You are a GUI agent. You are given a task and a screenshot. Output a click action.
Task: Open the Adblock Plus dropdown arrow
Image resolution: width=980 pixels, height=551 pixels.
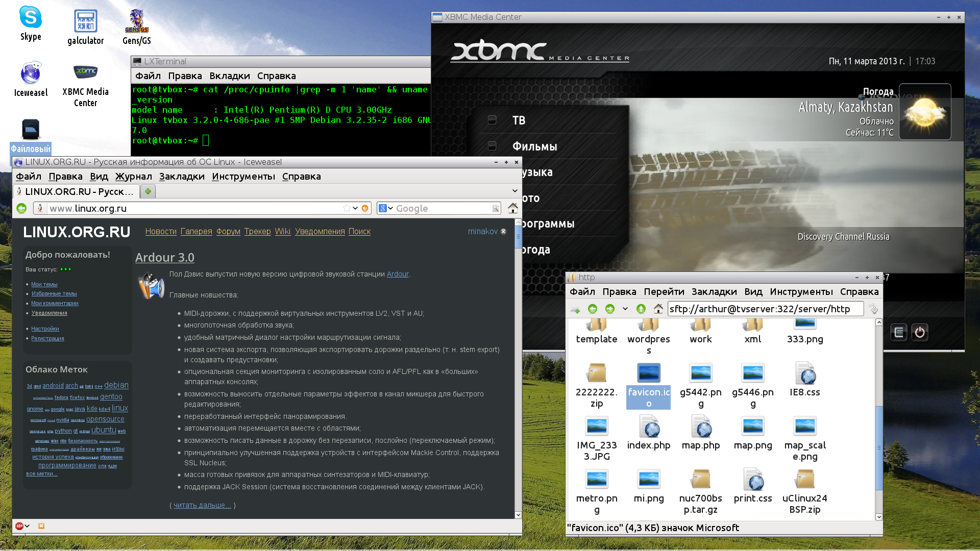[27, 526]
